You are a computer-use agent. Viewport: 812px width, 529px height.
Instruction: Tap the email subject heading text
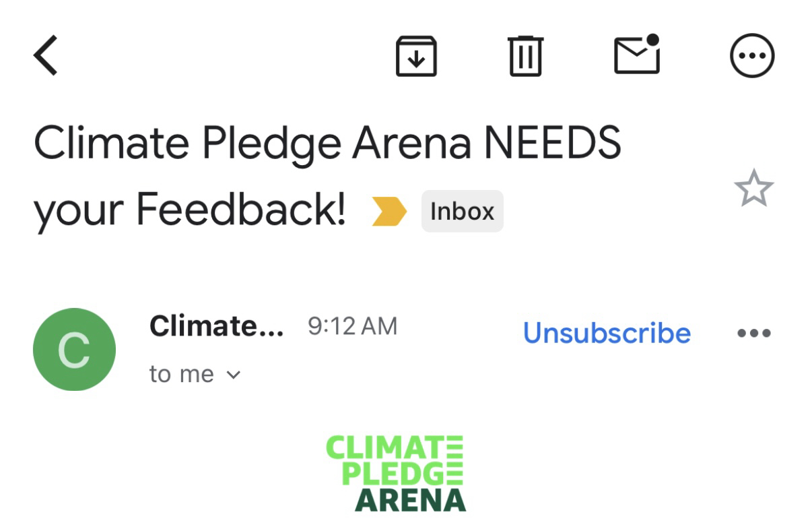(327, 142)
